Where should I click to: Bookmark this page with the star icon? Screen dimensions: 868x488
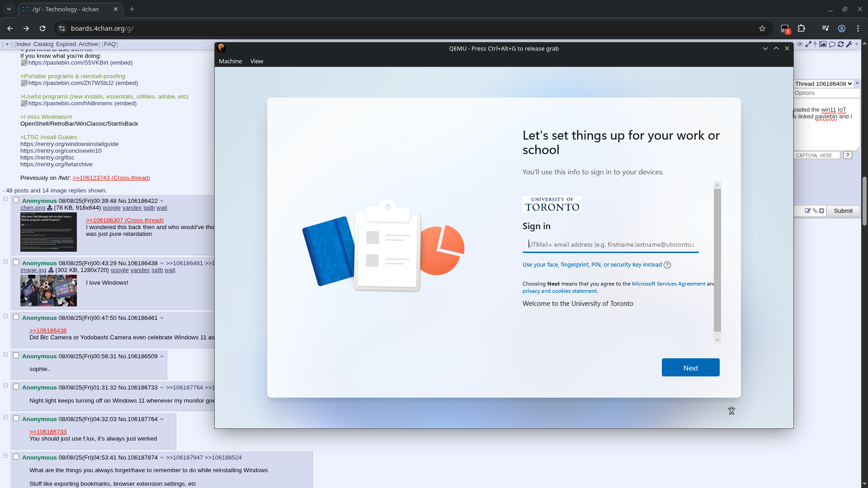762,28
